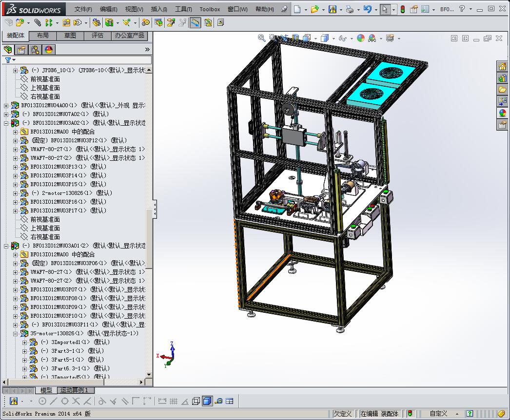
Task: Click the Undo arrow icon
Action: click(x=368, y=9)
